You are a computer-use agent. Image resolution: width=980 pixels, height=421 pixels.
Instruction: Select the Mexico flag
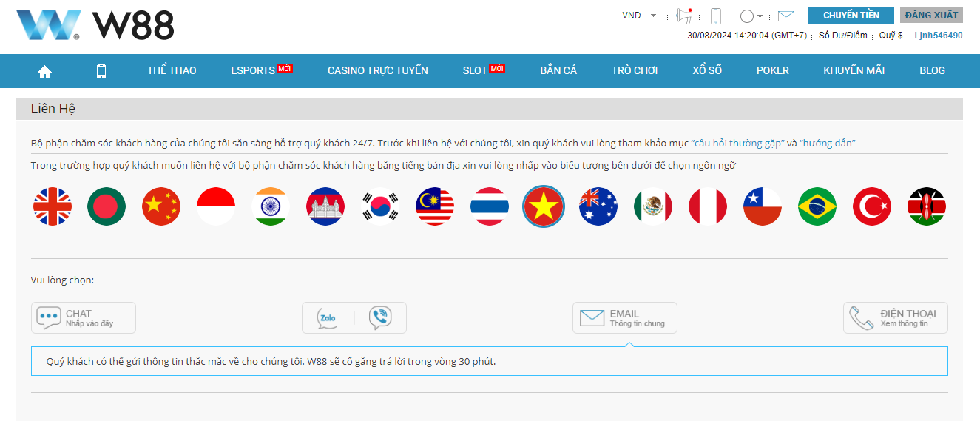point(653,206)
